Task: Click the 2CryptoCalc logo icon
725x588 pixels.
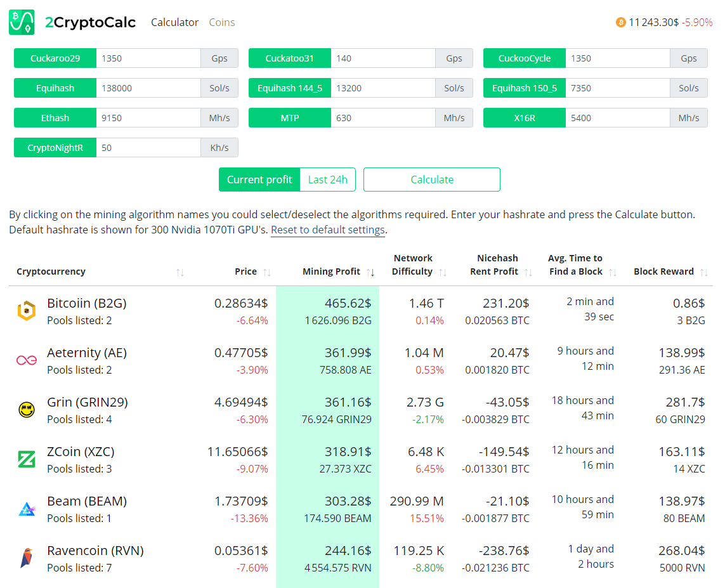Action: [22, 22]
